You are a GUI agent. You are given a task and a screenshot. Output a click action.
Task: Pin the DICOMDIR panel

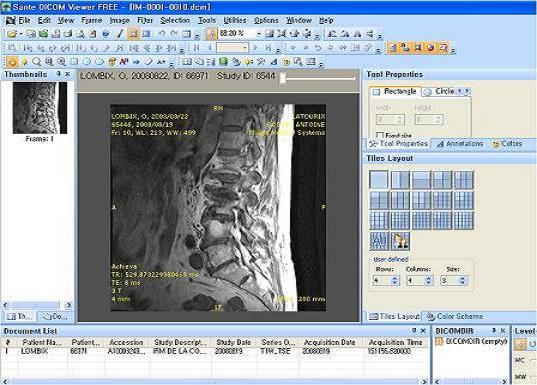(494, 331)
